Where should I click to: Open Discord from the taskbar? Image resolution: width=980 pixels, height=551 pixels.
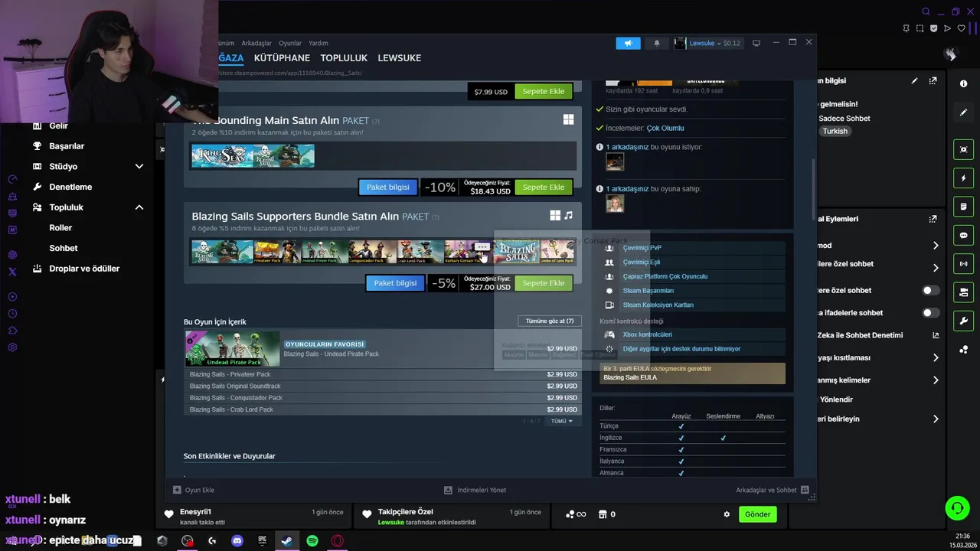237,541
